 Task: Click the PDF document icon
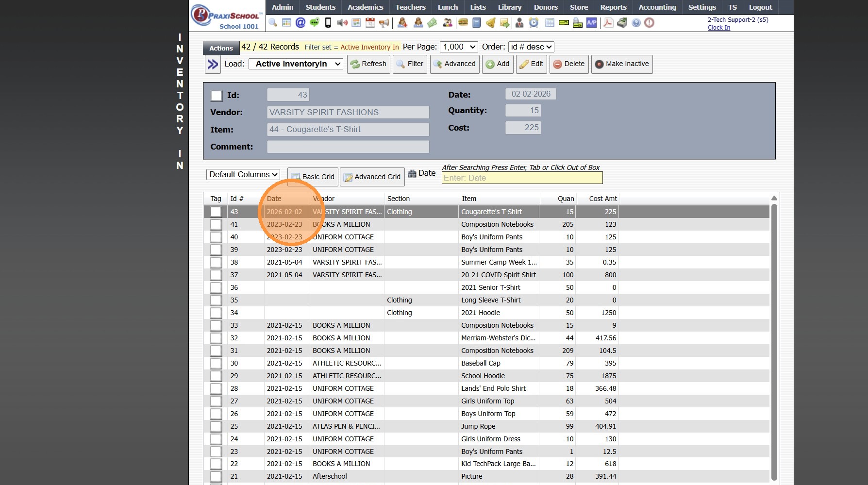pos(608,23)
